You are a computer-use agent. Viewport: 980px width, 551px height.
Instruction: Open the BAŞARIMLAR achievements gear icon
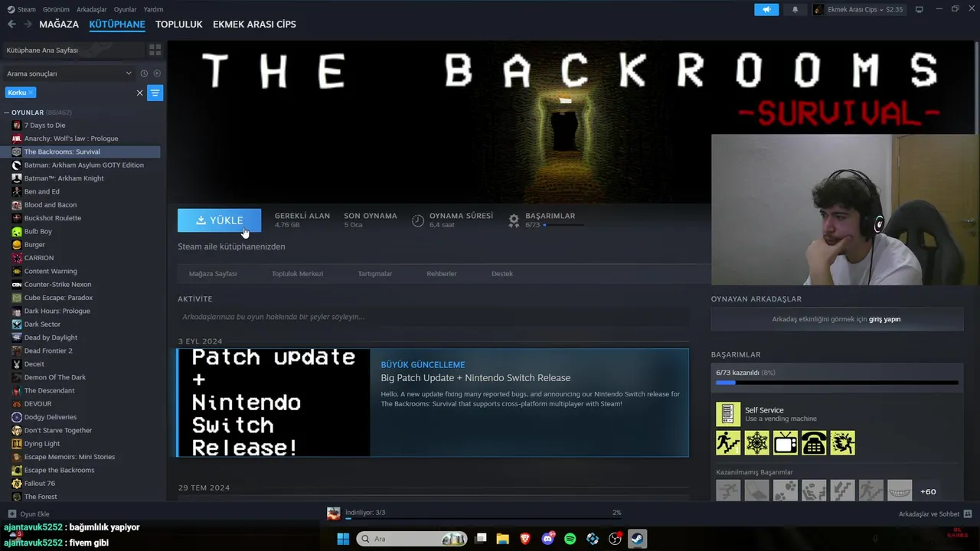tap(514, 220)
